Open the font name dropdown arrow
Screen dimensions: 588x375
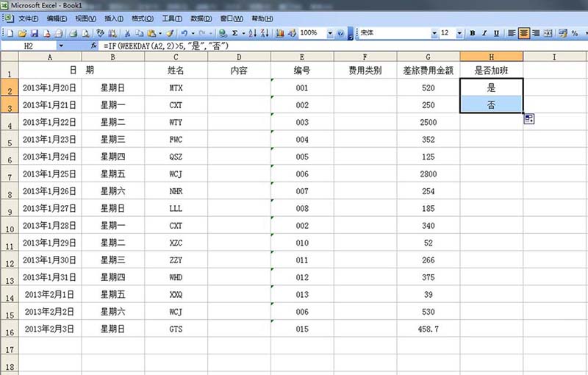434,33
